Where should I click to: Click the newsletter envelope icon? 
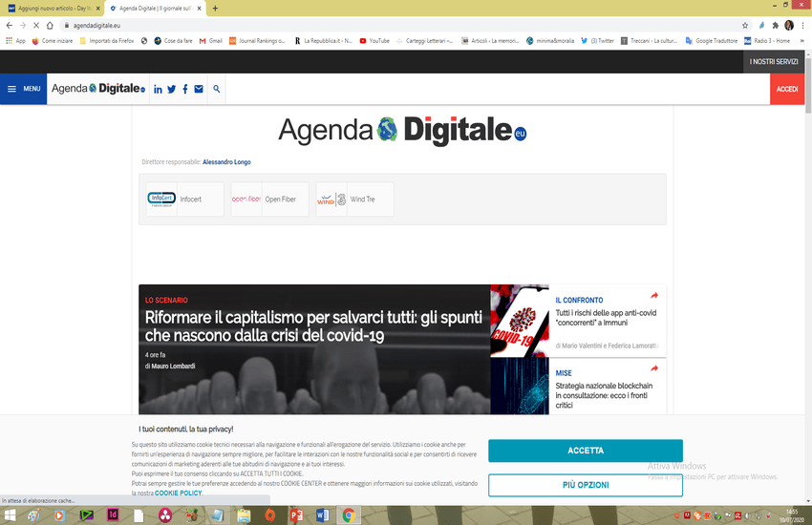(x=199, y=89)
